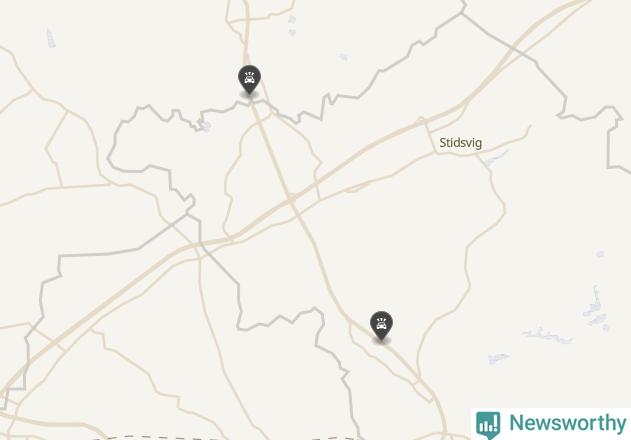Select the Stidsvig place label
This screenshot has width=631, height=440.
[460, 143]
